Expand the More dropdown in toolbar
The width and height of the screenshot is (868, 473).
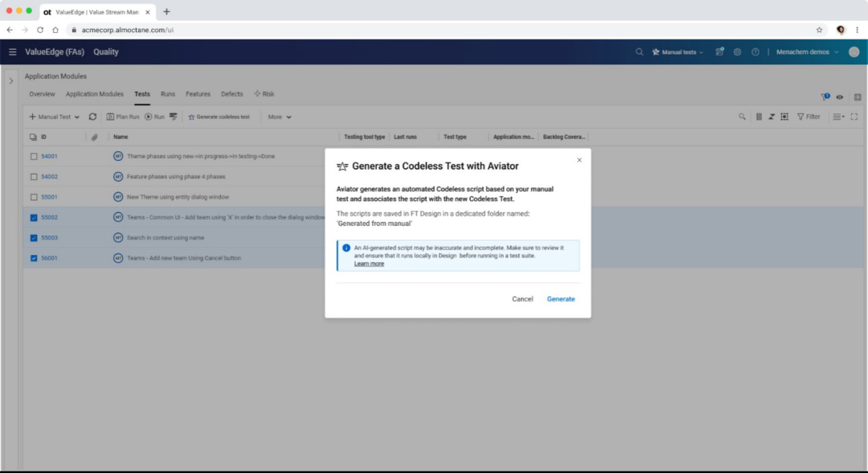pos(280,117)
